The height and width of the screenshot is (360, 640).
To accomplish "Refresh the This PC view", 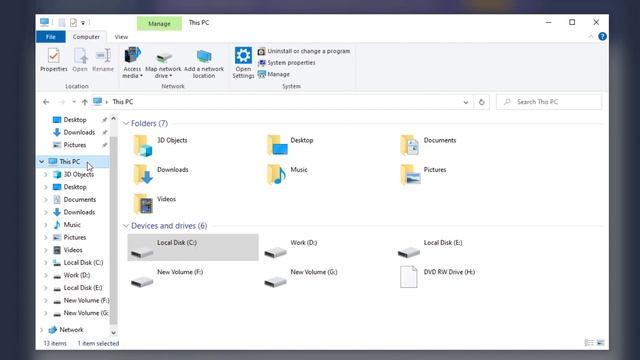I will pyautogui.click(x=482, y=102).
